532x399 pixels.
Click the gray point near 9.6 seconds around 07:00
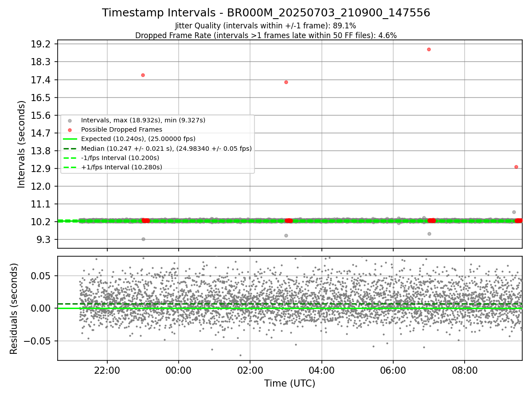tap(429, 234)
